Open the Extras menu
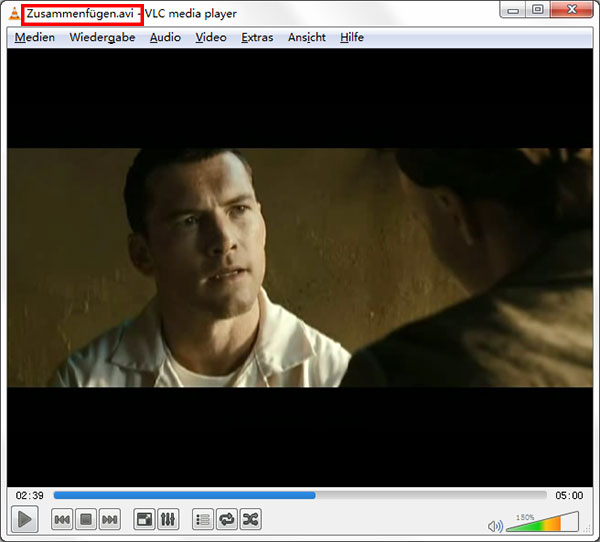600x542 pixels. (257, 38)
